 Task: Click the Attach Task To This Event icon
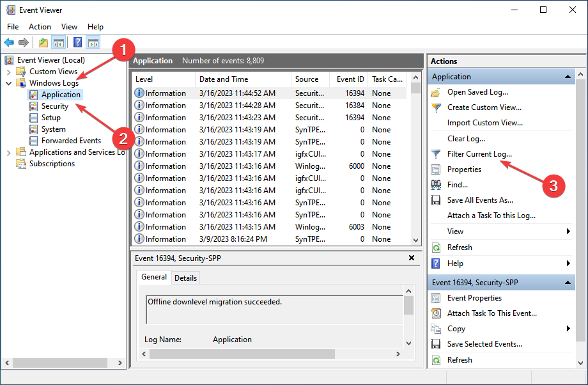click(x=436, y=313)
